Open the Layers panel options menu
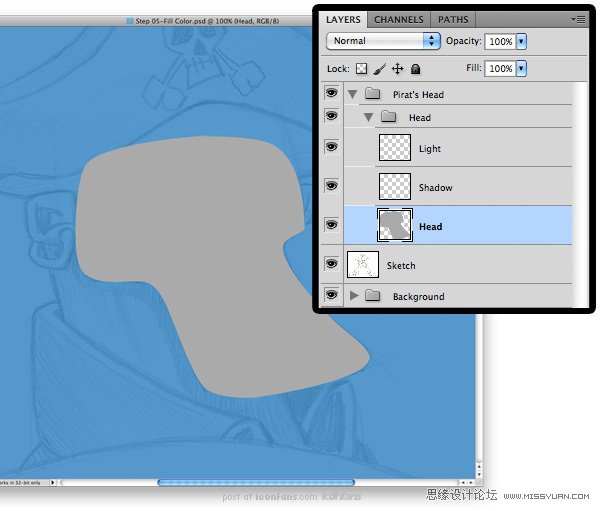Viewport: 600px width, 511px height. click(x=578, y=19)
